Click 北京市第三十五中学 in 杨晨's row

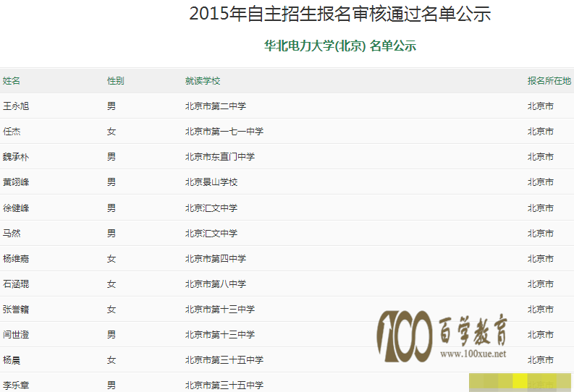click(224, 360)
